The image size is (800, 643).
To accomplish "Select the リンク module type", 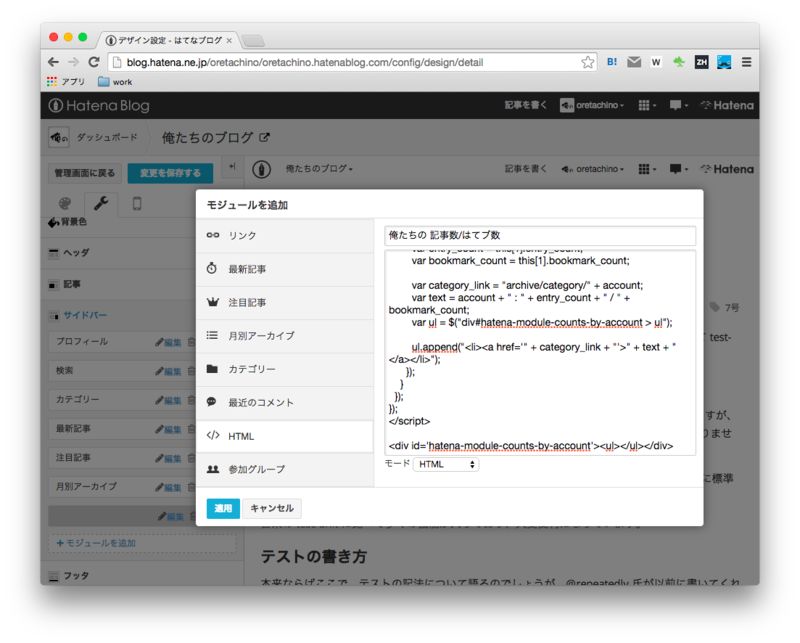I will (285, 235).
